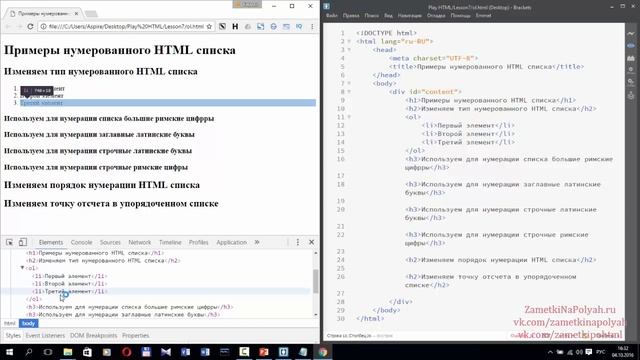Viewport: 640px width, 360px height.
Task: Collapse the ol node in the DOM tree
Action: (x=22, y=268)
